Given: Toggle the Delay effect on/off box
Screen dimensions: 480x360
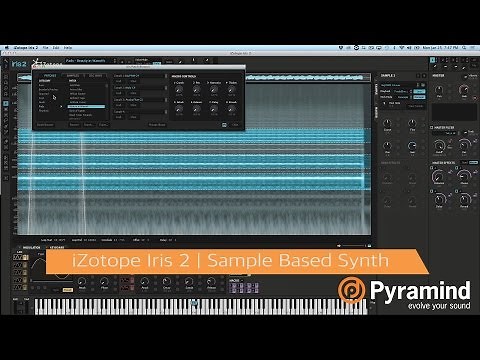Looking at the screenshot, I should [x=432, y=192].
